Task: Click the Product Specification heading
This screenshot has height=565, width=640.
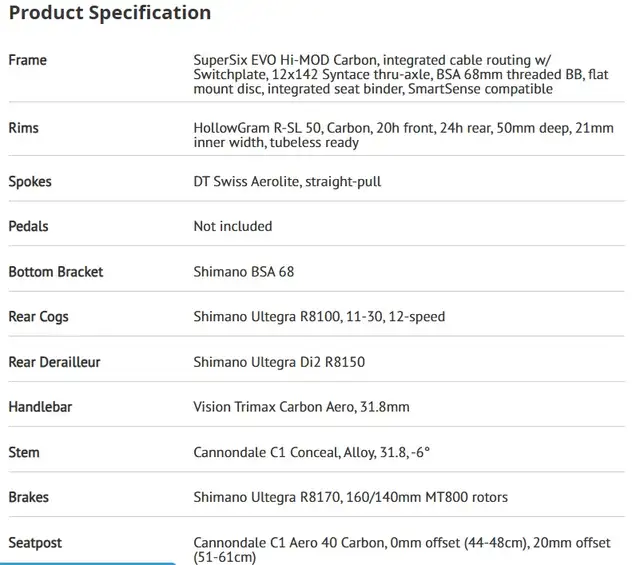Action: click(110, 13)
